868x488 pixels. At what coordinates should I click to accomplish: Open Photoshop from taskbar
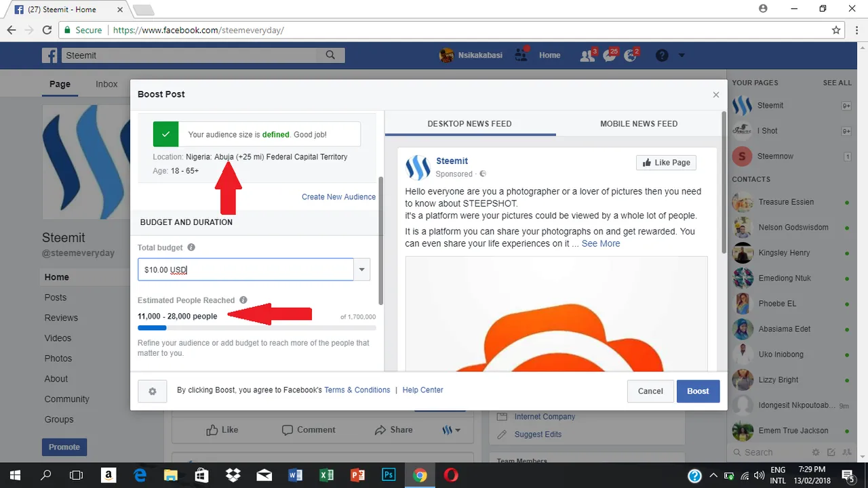point(389,475)
